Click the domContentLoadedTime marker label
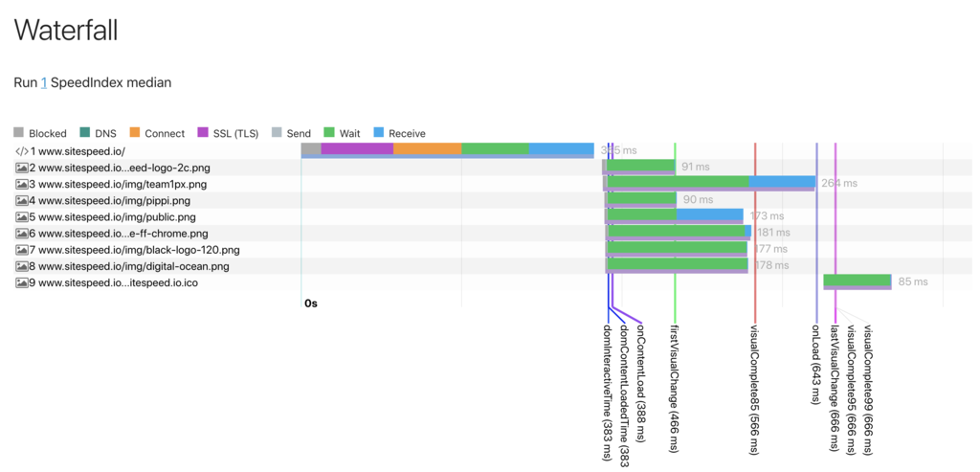 (x=623, y=395)
